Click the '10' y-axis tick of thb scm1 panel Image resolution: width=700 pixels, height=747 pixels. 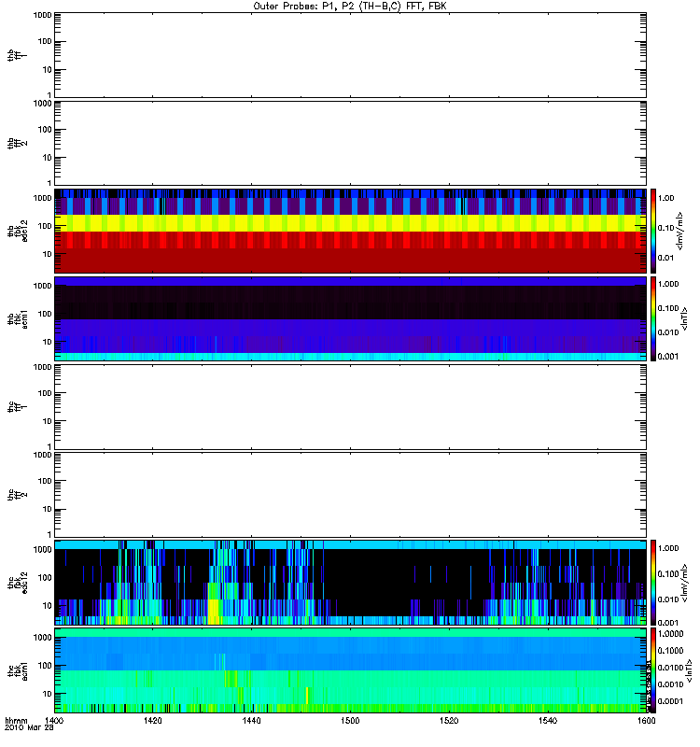pyautogui.click(x=48, y=342)
